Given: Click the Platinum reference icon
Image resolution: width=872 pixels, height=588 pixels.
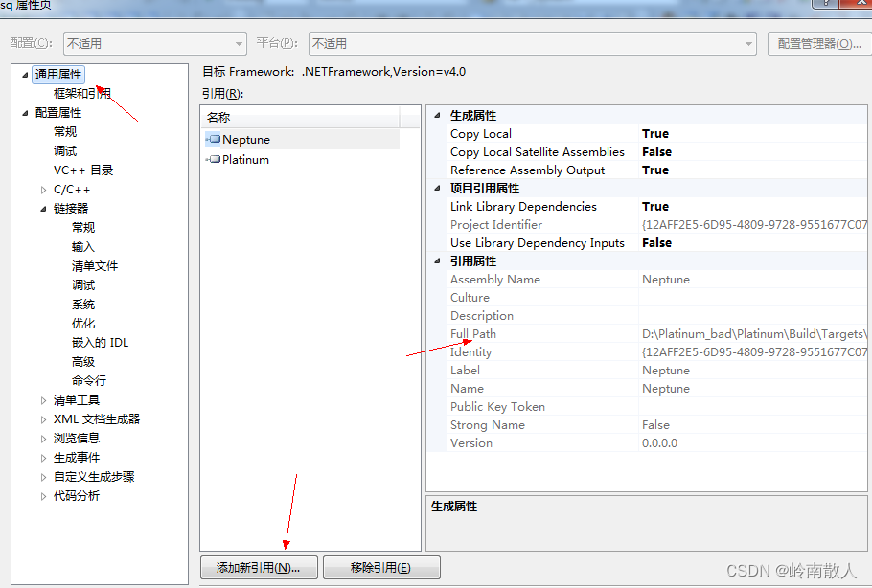Looking at the screenshot, I should (213, 159).
